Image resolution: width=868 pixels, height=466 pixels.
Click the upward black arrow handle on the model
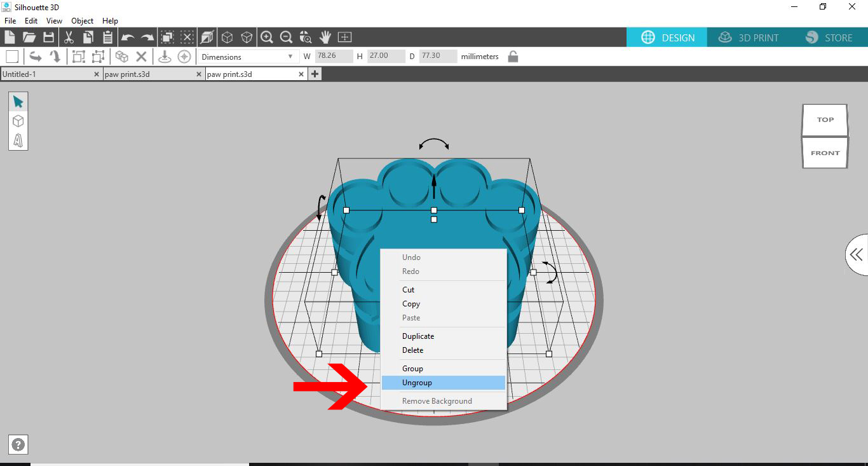(x=434, y=186)
